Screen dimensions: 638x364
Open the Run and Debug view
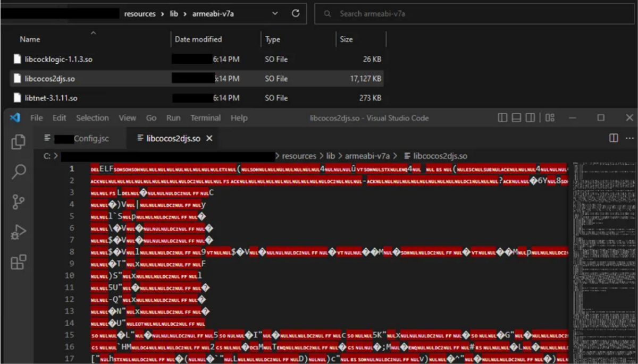pos(19,232)
